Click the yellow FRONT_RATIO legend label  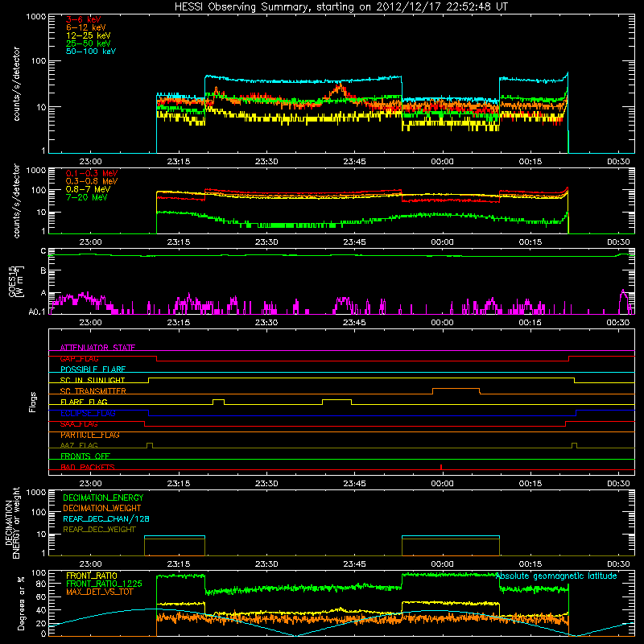pos(92,576)
